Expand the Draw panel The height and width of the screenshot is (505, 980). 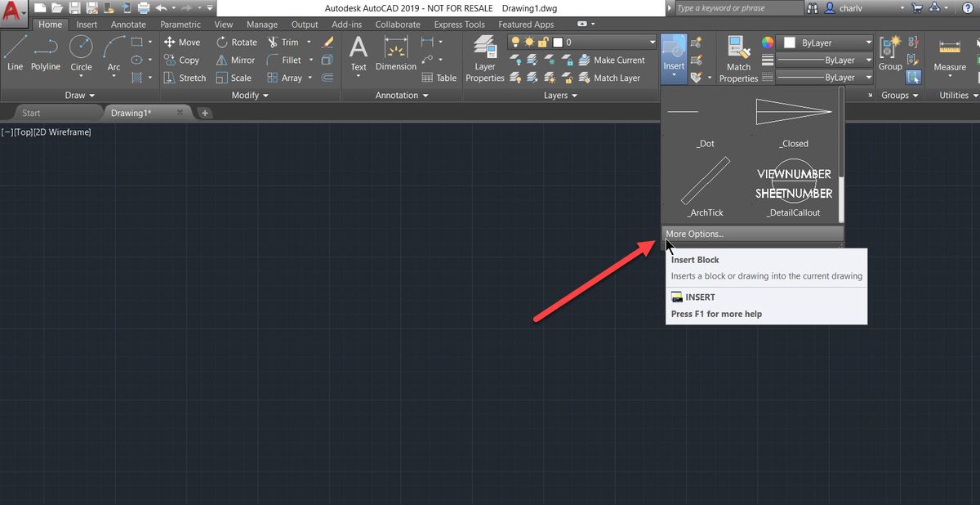pos(80,96)
